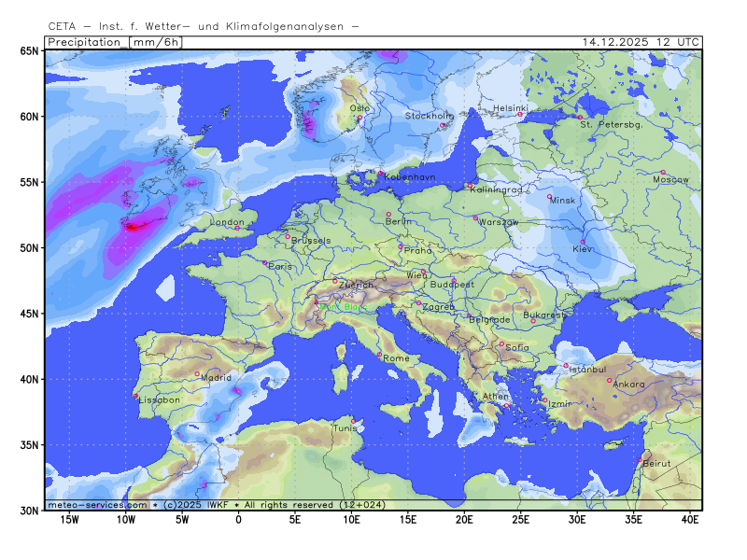Click the Precipitation [mm/6h] title label
Viewport: 747px width, 560px height.
click(x=114, y=42)
